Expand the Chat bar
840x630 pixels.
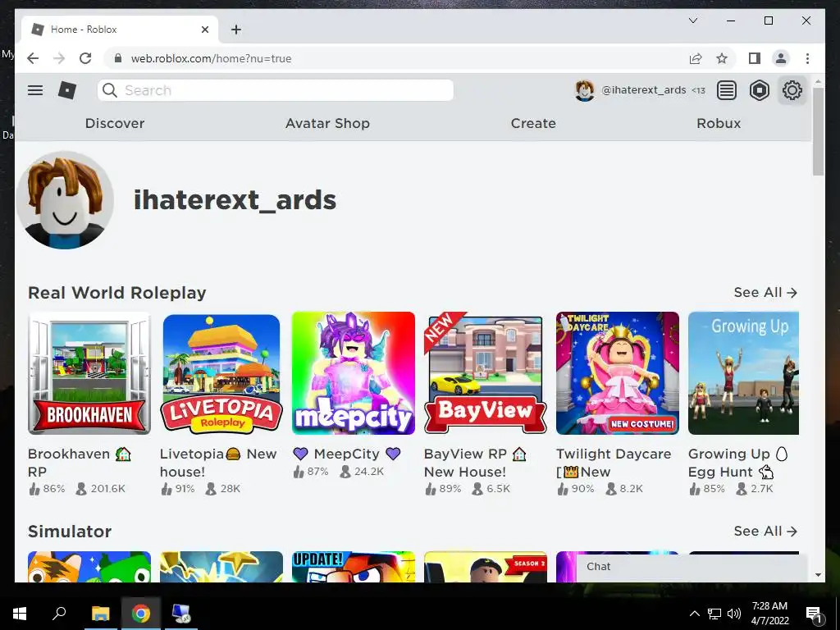(x=692, y=567)
